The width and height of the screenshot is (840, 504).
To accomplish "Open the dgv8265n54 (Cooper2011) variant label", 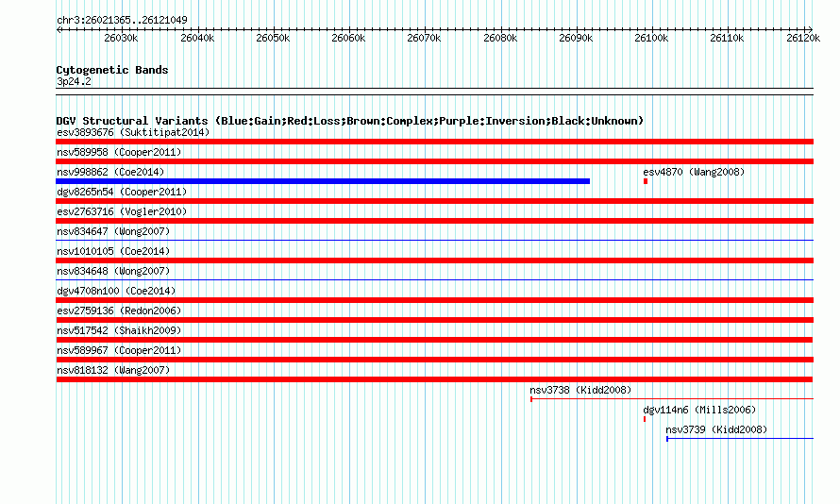I will point(122,192).
